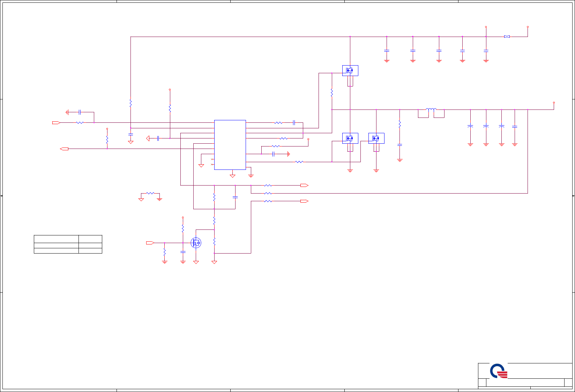Click the terminal circle ending the inductor output rail
Screen dimensions: 575x392
click(x=554, y=103)
